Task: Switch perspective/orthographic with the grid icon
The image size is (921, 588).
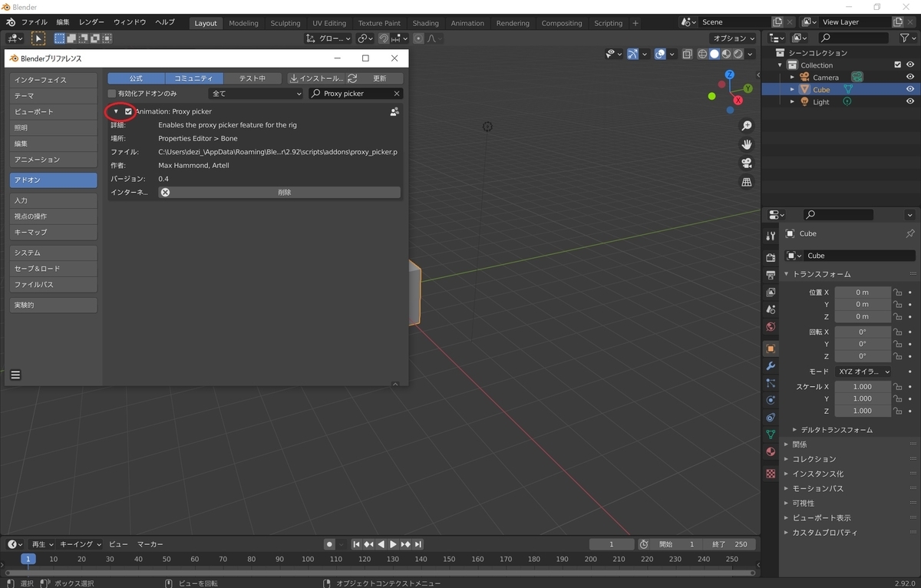Action: (746, 182)
